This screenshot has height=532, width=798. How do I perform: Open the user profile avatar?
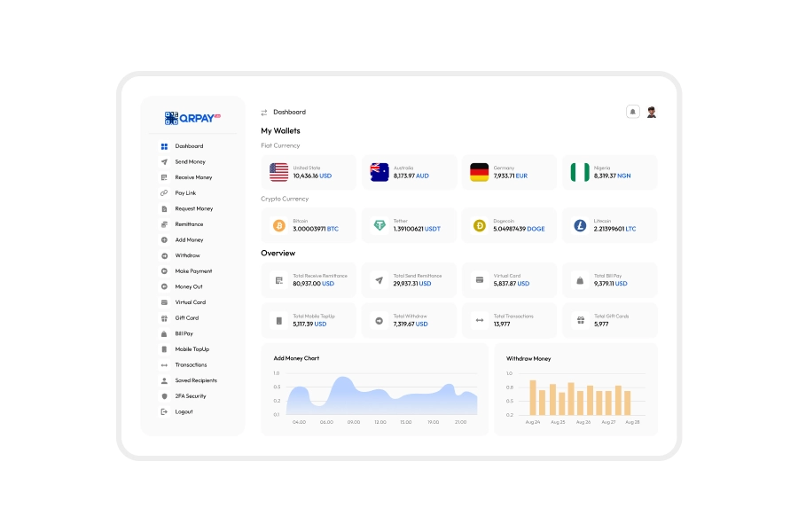[651, 112]
